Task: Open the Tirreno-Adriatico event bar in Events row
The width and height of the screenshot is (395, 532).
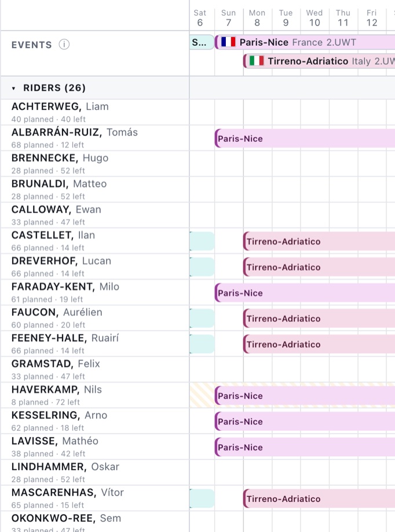Action: pyautogui.click(x=319, y=61)
